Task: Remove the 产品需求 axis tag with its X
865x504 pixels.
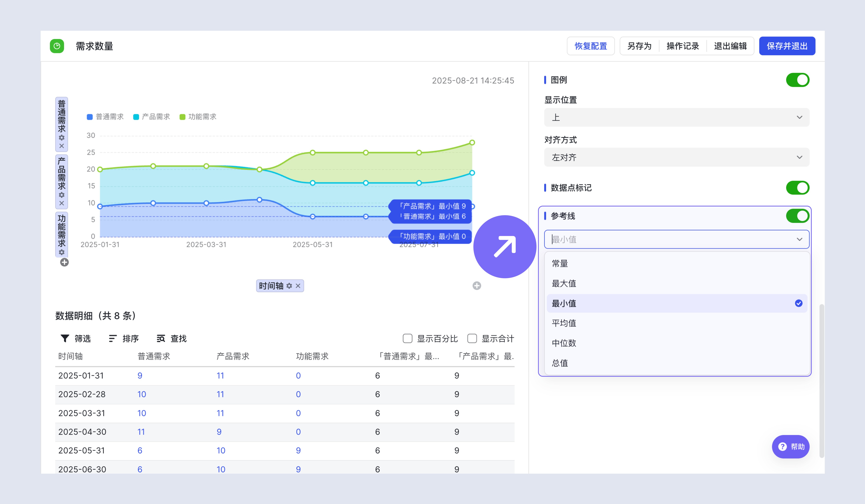Action: pyautogui.click(x=62, y=203)
